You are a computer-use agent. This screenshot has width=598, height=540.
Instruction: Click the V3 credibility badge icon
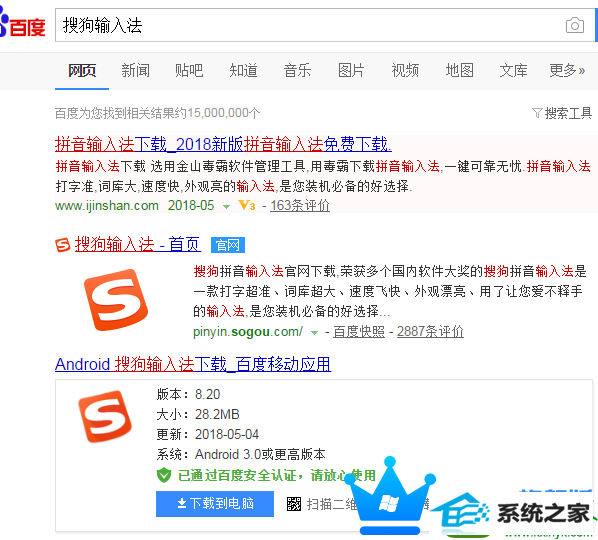(x=247, y=206)
